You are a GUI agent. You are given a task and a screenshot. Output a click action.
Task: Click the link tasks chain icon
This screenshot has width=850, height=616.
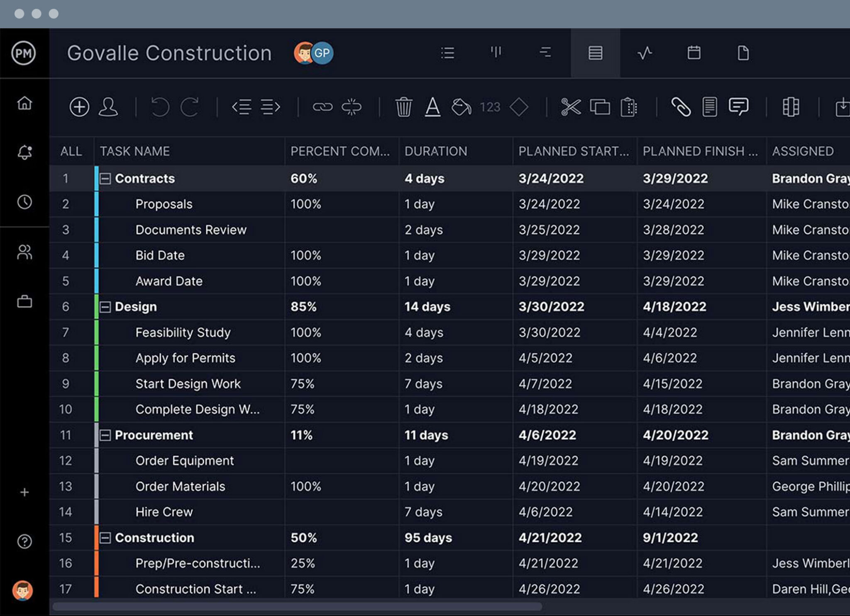(x=322, y=107)
